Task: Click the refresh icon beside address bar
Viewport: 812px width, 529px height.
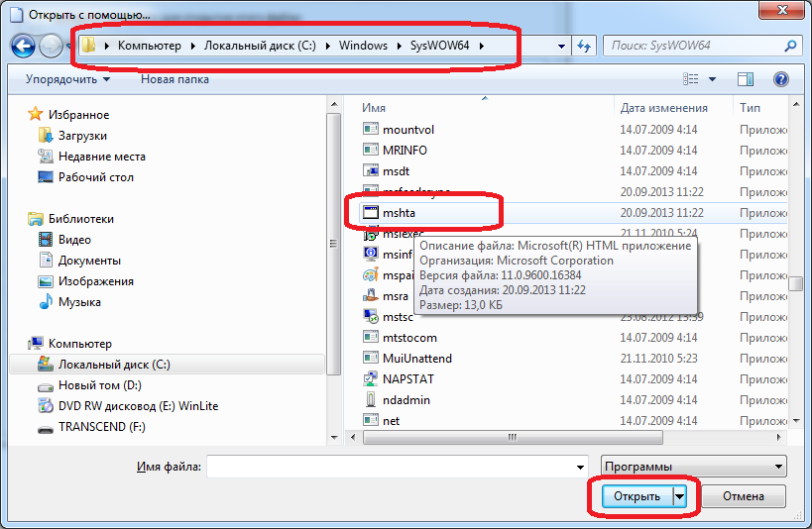Action: [584, 46]
